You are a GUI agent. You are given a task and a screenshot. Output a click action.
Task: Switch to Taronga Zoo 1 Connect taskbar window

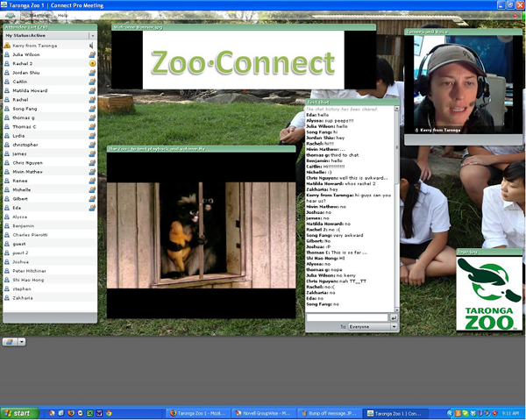point(396,413)
